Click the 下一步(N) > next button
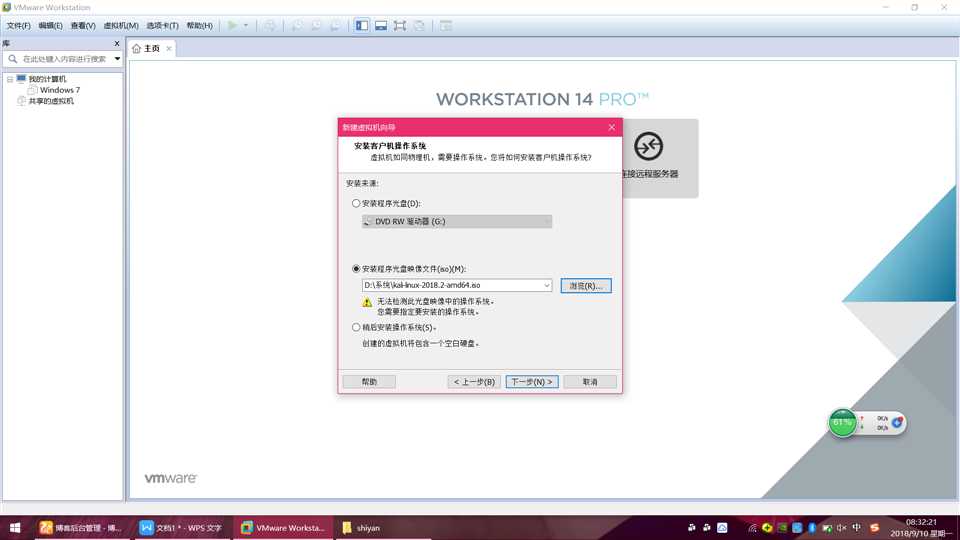The image size is (960, 540). [532, 382]
